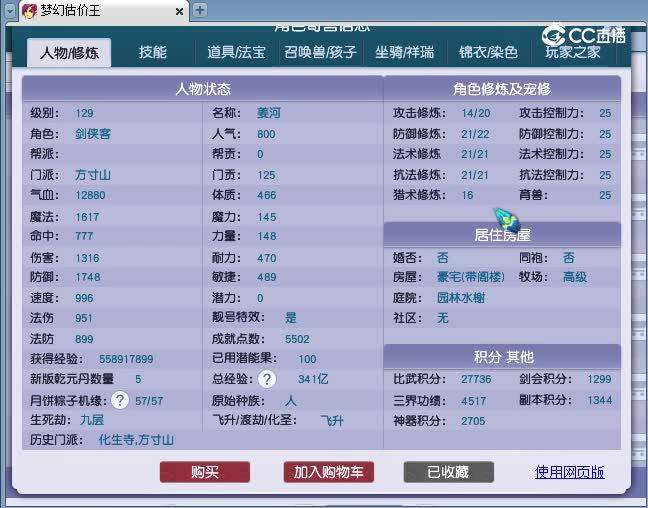
Task: Click the 月饼粽子机缘 value 57/57
Action: (x=149, y=401)
